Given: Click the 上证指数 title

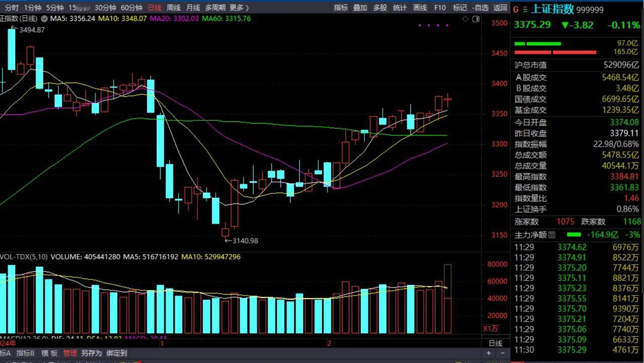Looking at the screenshot, I should coord(552,9).
